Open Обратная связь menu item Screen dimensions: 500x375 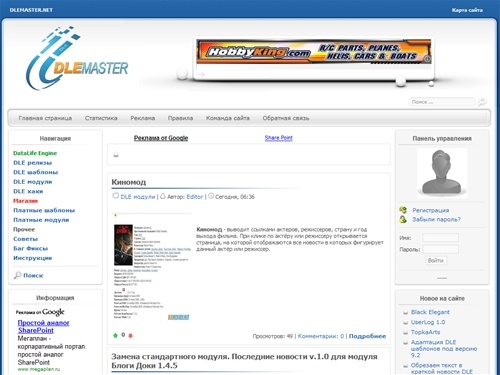(x=286, y=118)
